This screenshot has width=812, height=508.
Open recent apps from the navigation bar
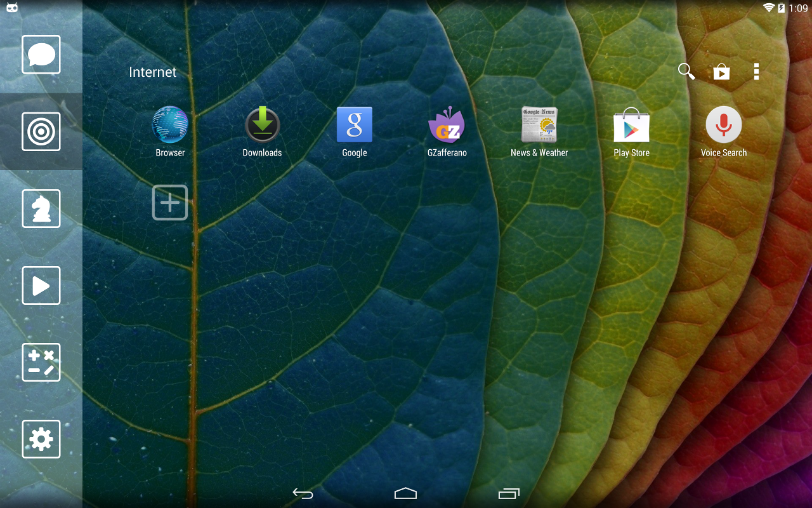[508, 493]
